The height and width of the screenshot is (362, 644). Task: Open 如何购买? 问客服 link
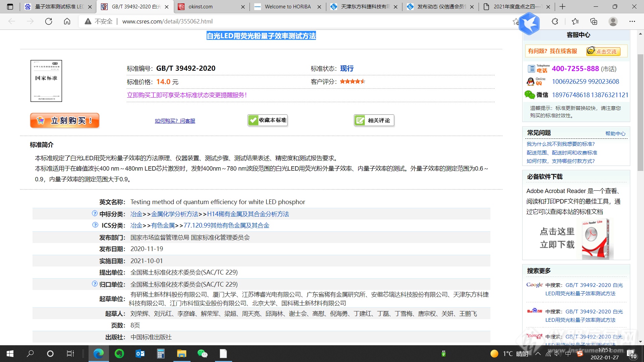click(x=175, y=121)
